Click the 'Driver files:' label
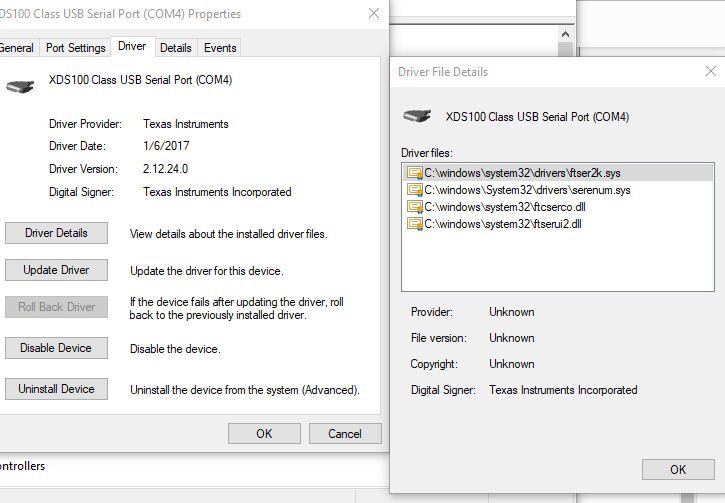The width and height of the screenshot is (725, 503). tap(427, 153)
